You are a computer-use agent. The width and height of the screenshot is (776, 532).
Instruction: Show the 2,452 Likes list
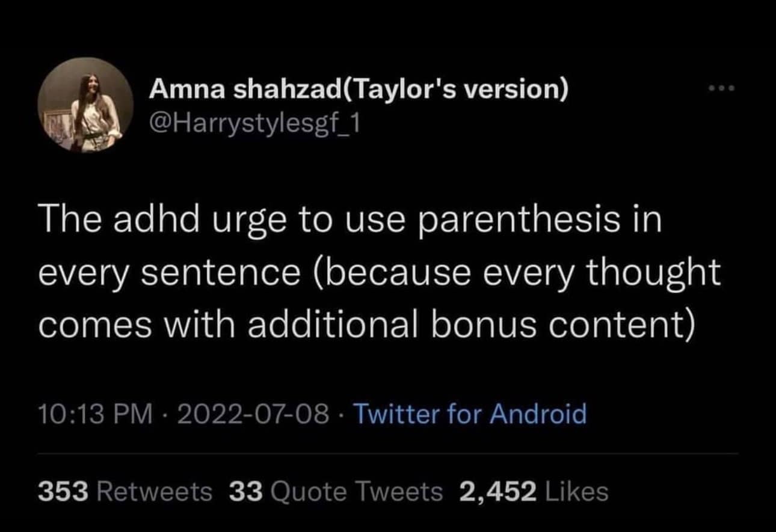pos(534,492)
